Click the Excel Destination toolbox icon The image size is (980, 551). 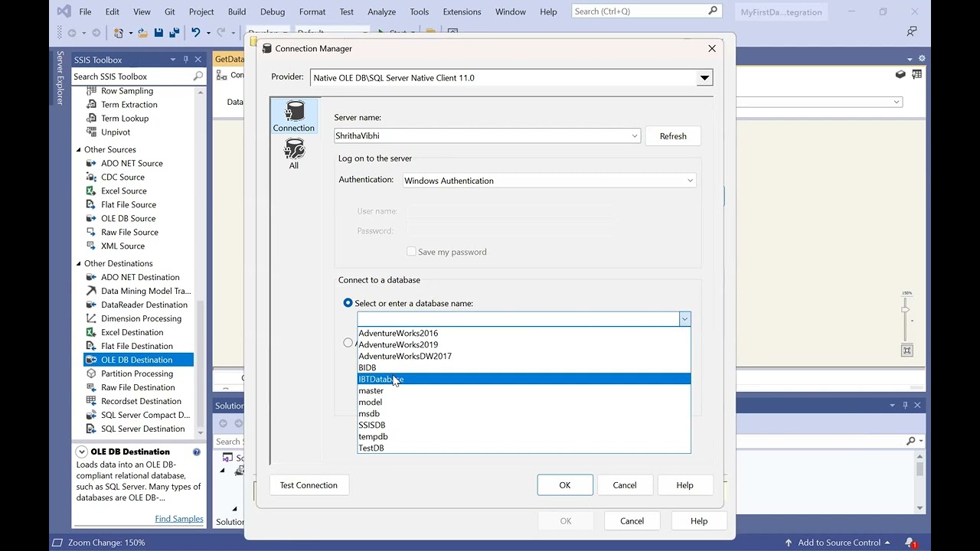pos(91,333)
